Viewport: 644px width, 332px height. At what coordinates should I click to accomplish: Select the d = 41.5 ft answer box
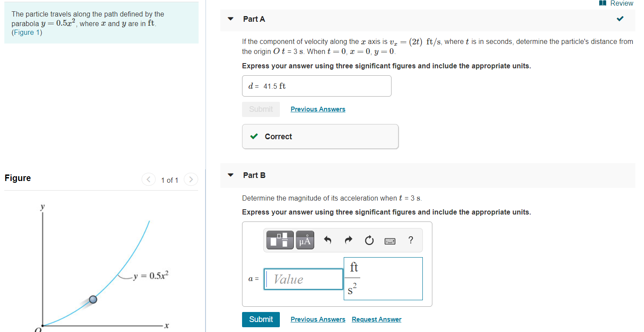[316, 86]
